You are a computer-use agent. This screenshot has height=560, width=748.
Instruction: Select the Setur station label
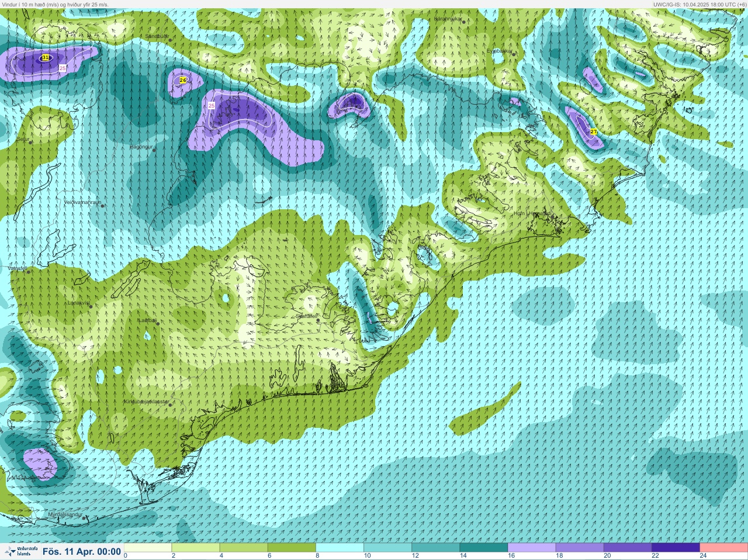23,140
